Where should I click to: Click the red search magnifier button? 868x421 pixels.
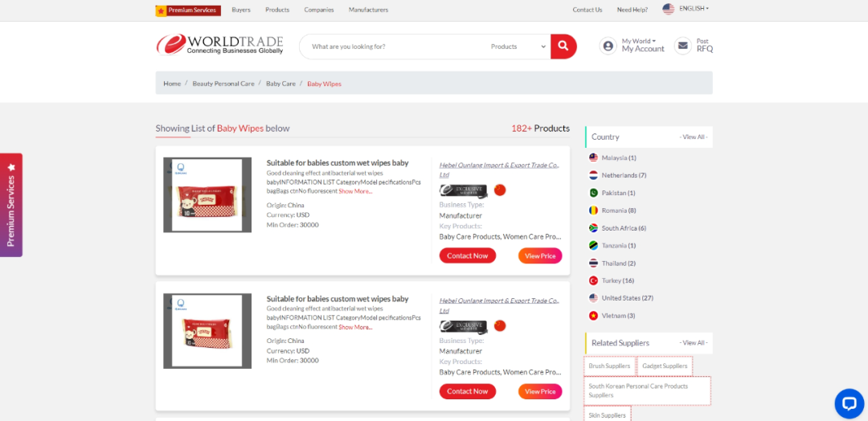pyautogui.click(x=563, y=47)
